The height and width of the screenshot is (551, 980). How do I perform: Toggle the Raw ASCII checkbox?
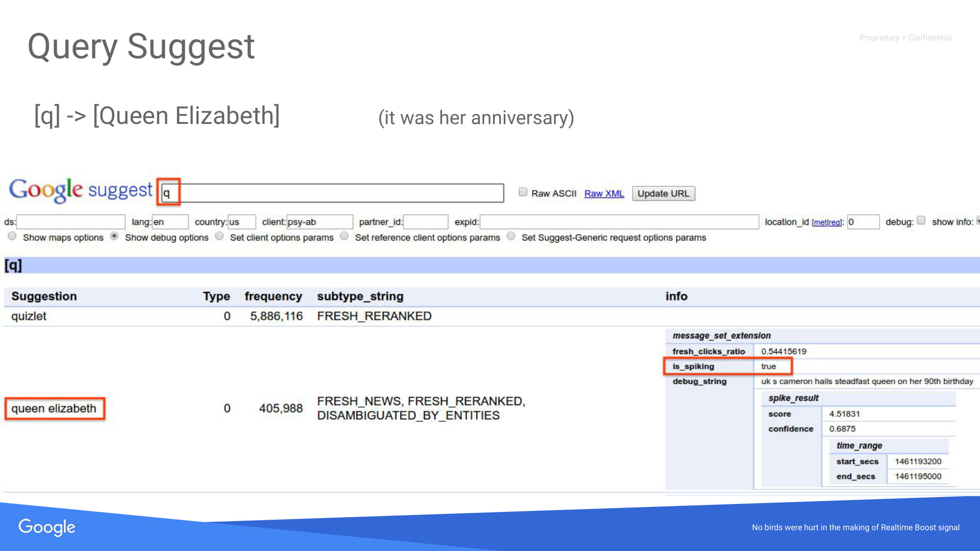click(x=523, y=192)
